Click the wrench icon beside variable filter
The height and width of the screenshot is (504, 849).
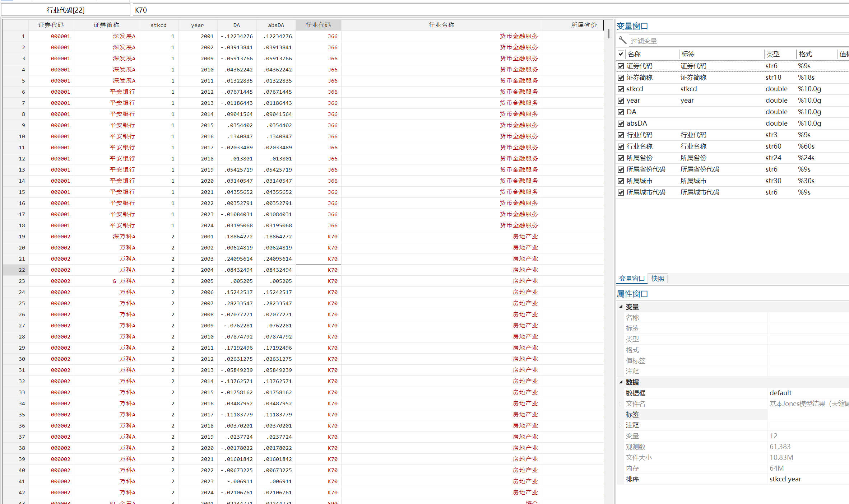(x=622, y=41)
